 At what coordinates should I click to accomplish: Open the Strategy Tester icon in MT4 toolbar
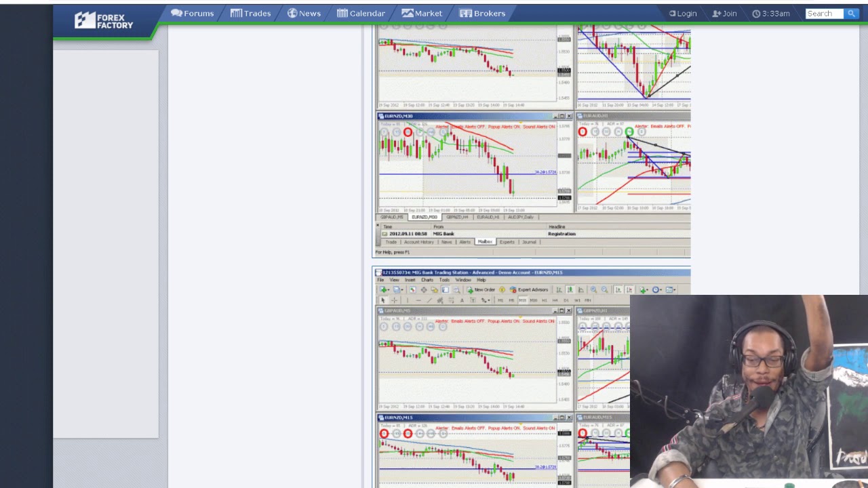click(456, 290)
